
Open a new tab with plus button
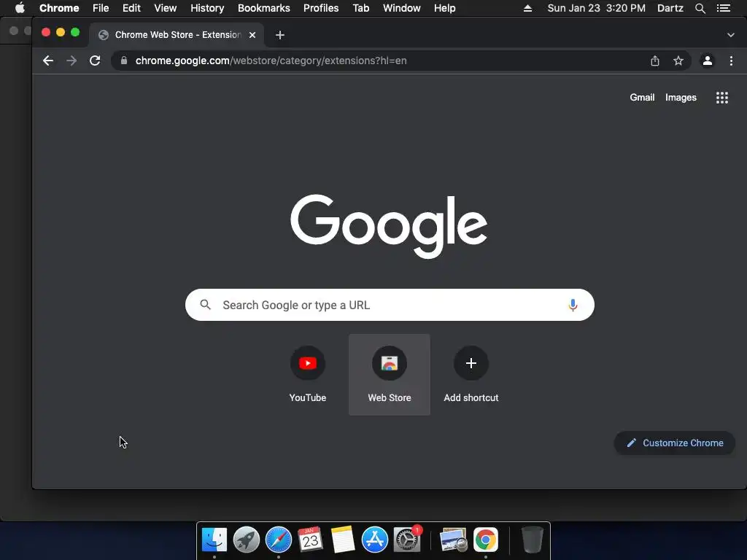[280, 35]
